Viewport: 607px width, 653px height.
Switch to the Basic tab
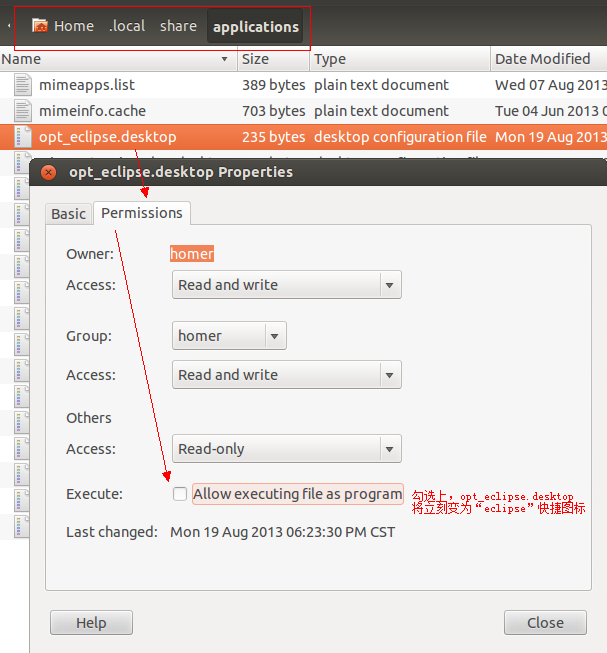69,214
